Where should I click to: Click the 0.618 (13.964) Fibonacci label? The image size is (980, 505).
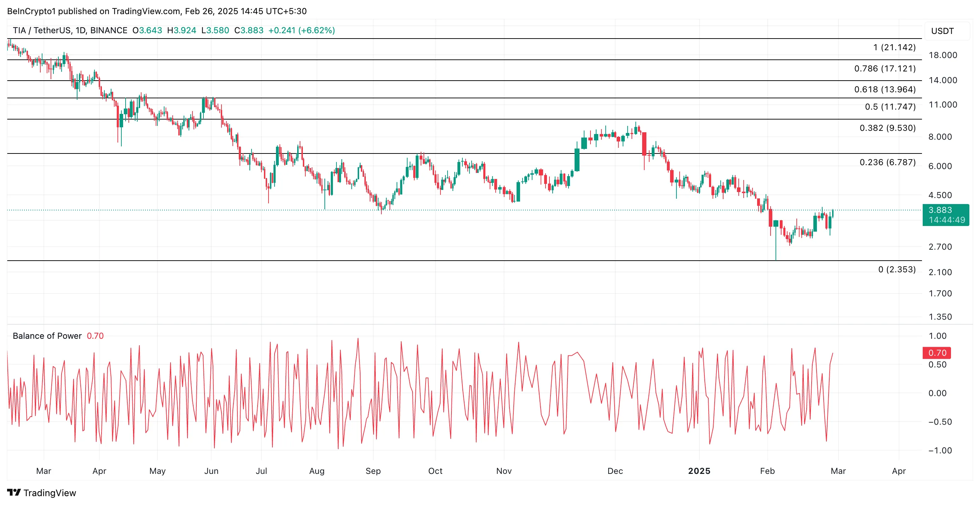(x=884, y=89)
